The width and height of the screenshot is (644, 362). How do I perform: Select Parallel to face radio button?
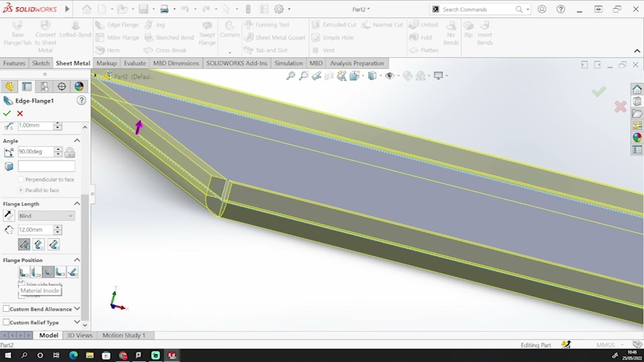coord(21,190)
